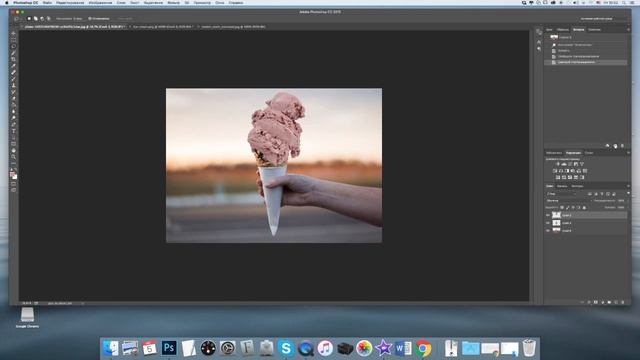This screenshot has height=360, width=640.
Task: Create new group in Layers panel
Action: pos(609,302)
